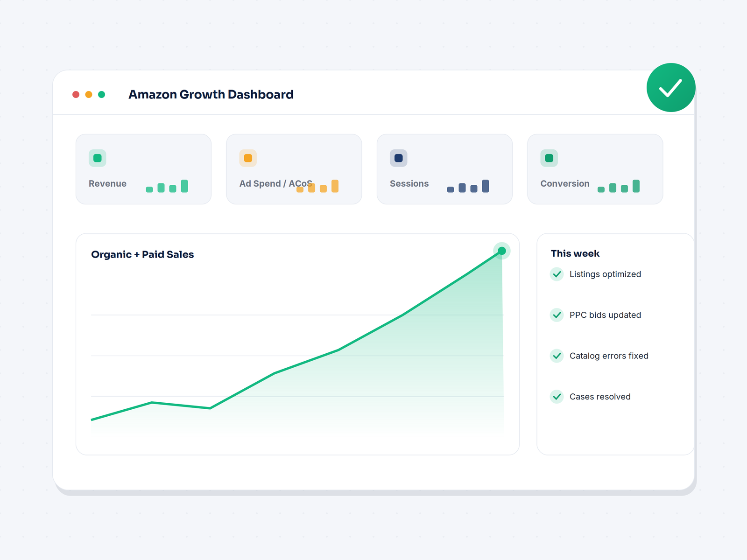Click the Ad Spend orange mini bar chart
The height and width of the screenshot is (560, 747).
[317, 186]
